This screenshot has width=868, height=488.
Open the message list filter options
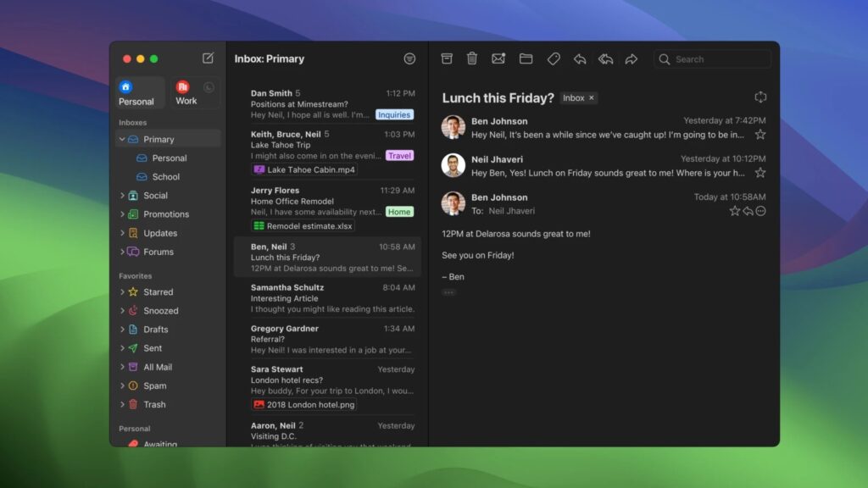tap(409, 58)
